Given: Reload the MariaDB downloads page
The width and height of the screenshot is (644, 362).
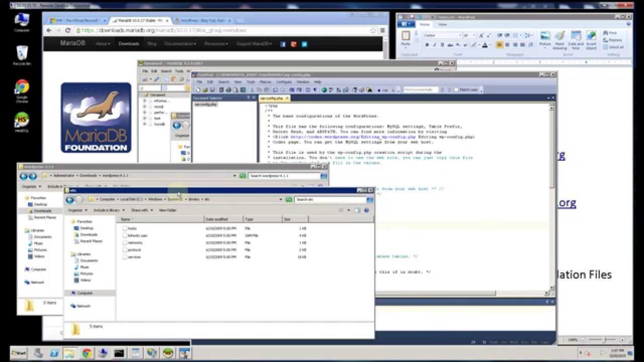Looking at the screenshot, I should click(68, 30).
